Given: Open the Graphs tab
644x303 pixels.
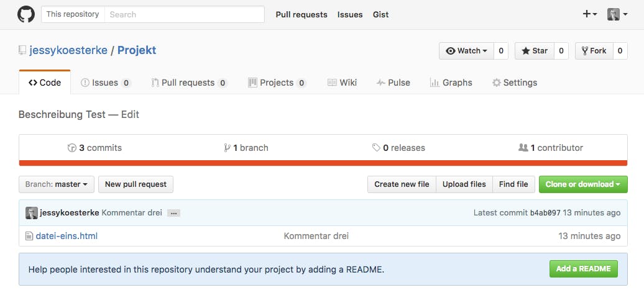Looking at the screenshot, I should click(x=451, y=83).
